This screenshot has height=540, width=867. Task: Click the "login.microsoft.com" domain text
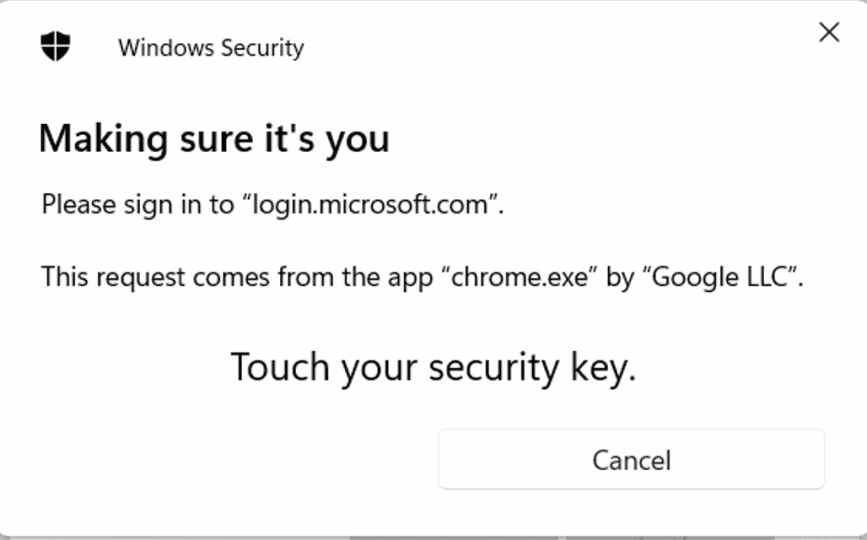tap(375, 206)
